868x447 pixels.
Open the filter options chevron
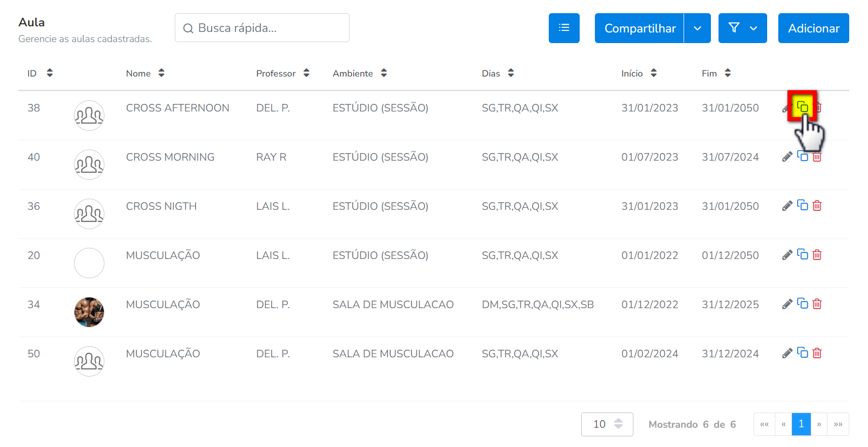[753, 28]
